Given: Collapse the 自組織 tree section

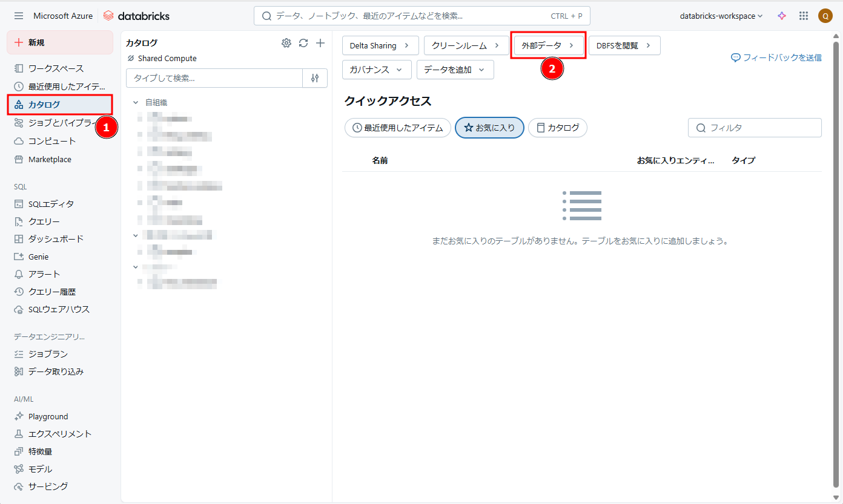Looking at the screenshot, I should point(136,103).
